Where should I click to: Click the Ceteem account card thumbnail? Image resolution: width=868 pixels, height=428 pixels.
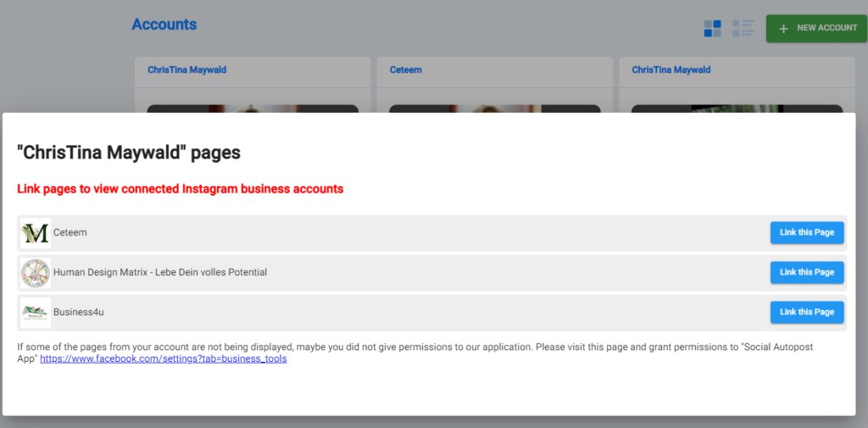494,108
